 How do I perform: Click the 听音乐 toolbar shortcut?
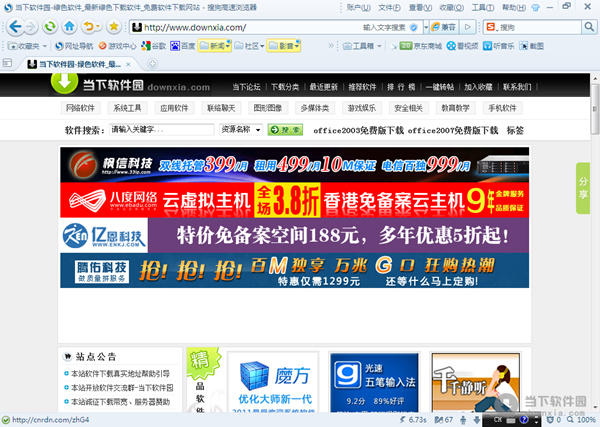coord(498,46)
